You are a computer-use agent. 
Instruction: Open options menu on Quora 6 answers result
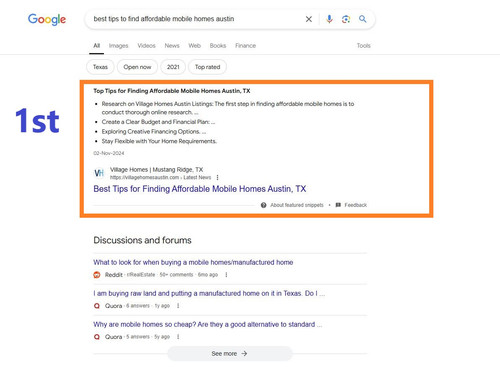point(178,306)
